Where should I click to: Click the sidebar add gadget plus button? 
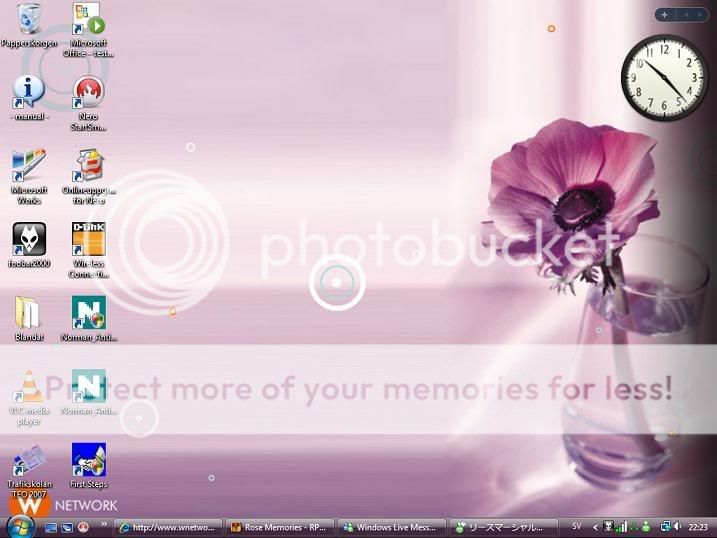665,15
